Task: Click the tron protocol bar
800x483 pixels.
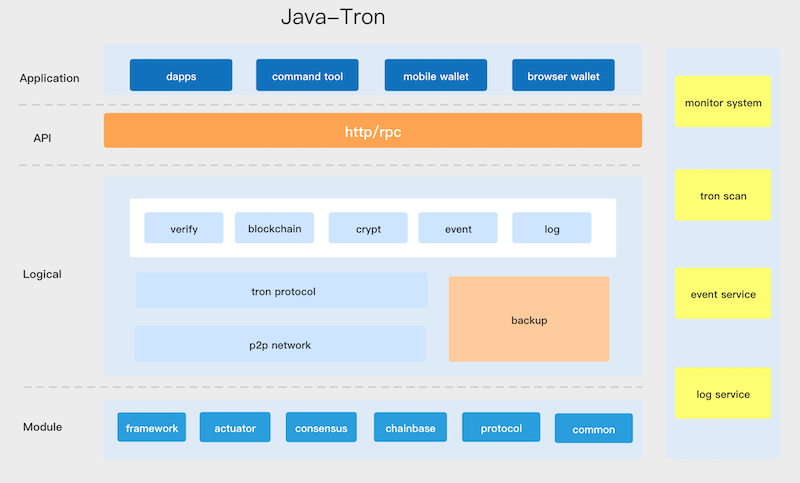Action: click(x=281, y=290)
